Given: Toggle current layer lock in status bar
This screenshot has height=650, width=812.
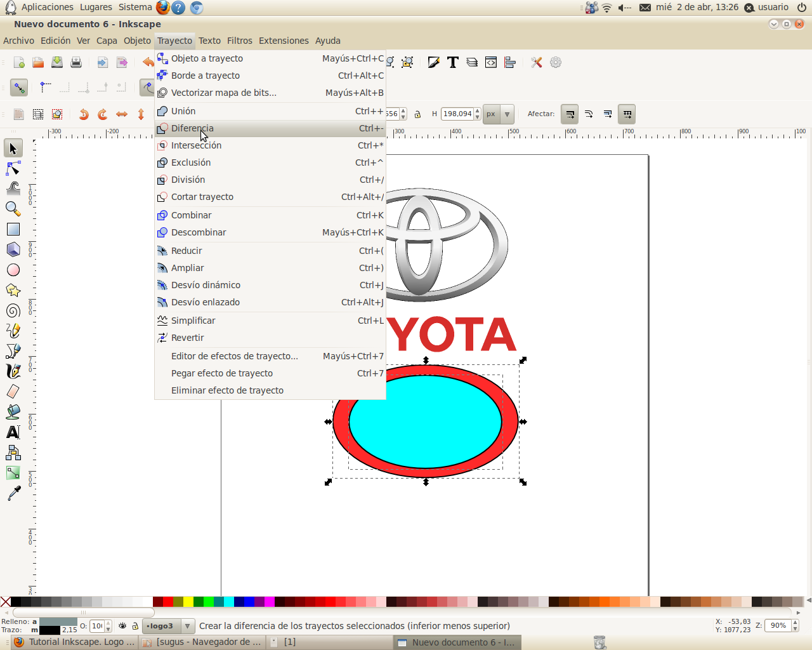Looking at the screenshot, I should point(135,626).
